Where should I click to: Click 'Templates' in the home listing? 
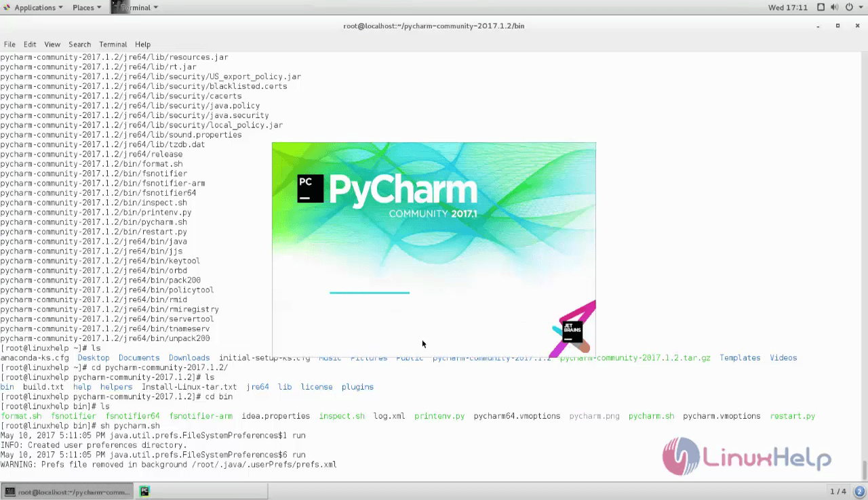tap(740, 358)
